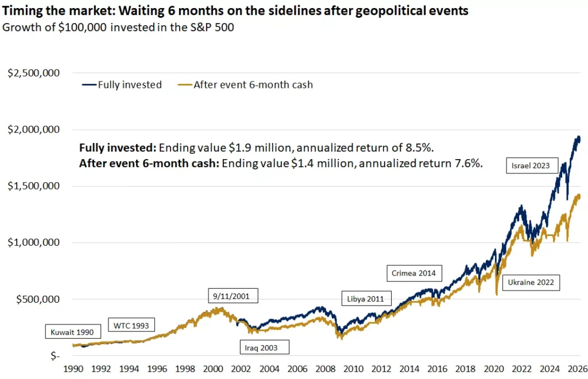588x379 pixels.
Task: Click the 2026 x-axis year label
Action: click(578, 369)
